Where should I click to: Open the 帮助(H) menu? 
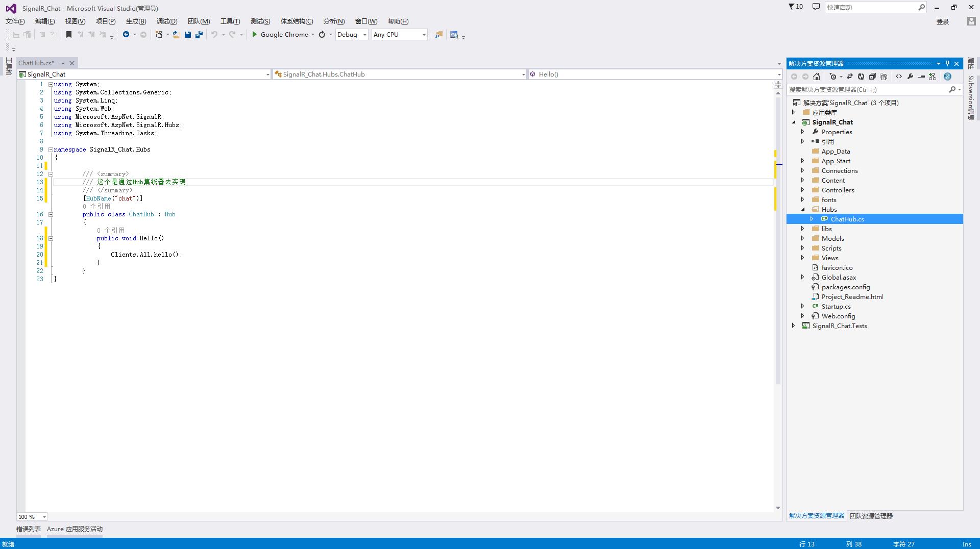click(x=398, y=21)
